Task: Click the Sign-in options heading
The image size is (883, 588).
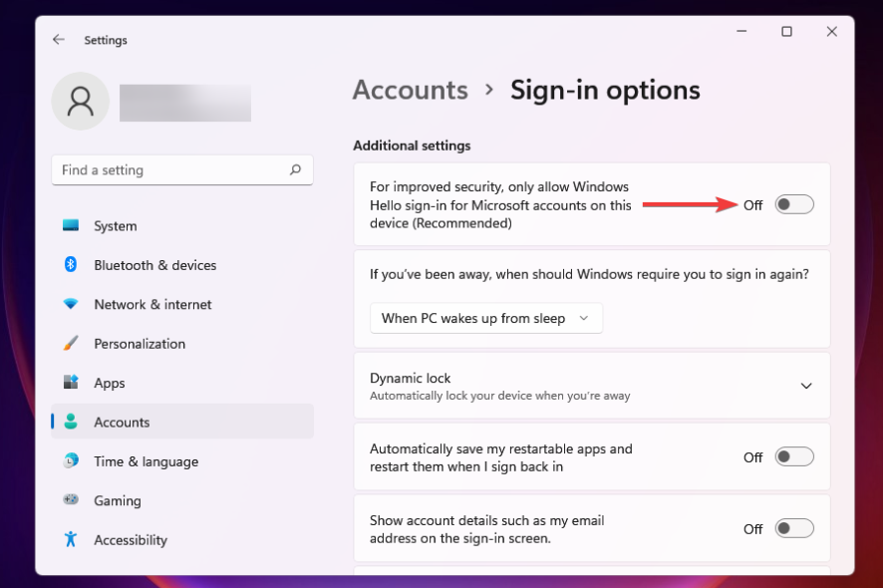Action: point(605,90)
